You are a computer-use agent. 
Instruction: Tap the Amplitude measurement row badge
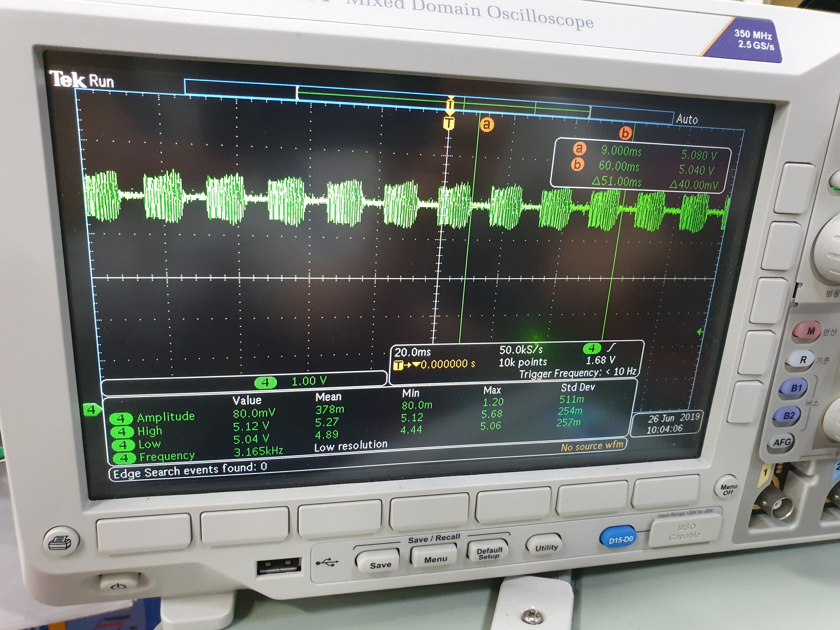(x=121, y=419)
